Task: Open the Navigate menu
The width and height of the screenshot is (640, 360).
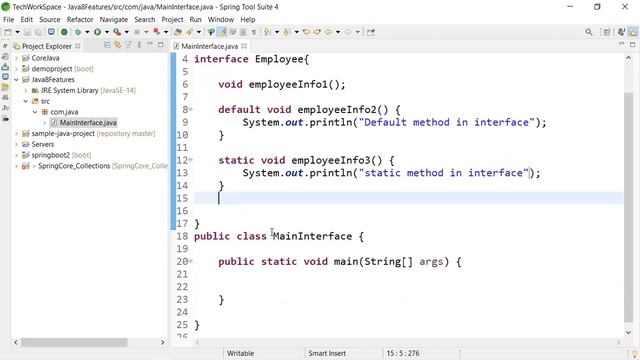Action: (113, 20)
